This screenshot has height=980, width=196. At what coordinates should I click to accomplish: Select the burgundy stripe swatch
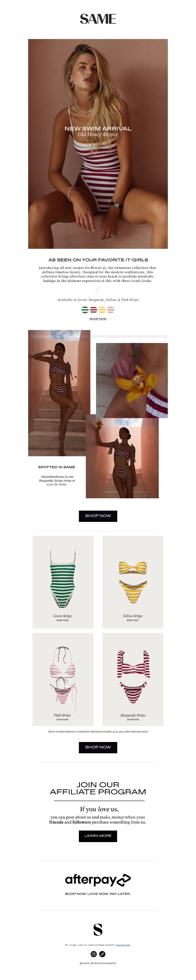[93, 310]
